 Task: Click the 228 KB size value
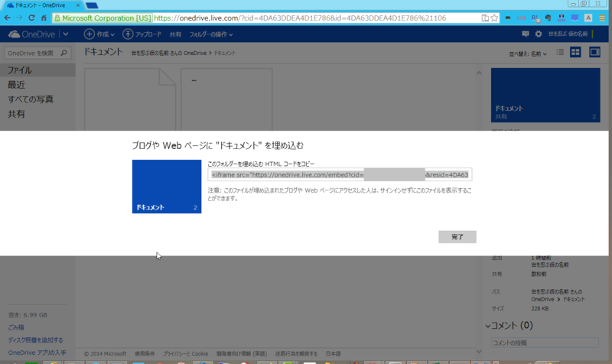pos(540,308)
